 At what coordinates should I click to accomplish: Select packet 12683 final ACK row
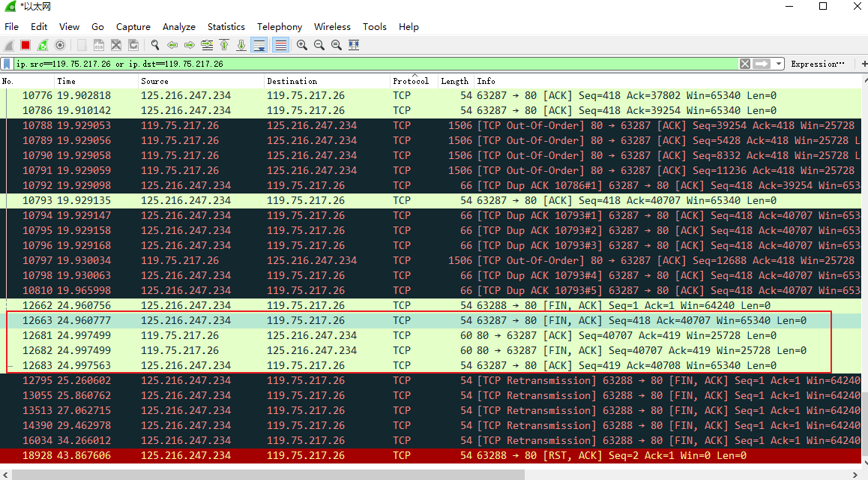[x=431, y=365]
